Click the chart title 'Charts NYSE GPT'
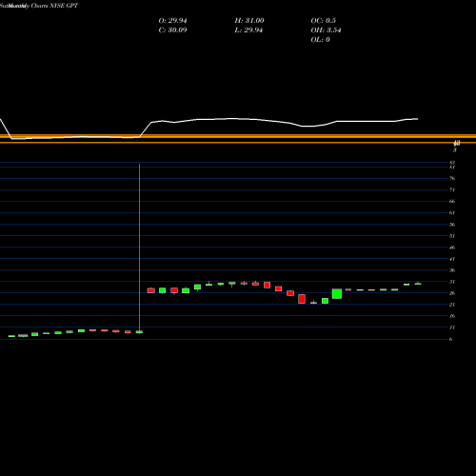Image resolution: width=476 pixels, height=476 pixels. [x=54, y=6]
